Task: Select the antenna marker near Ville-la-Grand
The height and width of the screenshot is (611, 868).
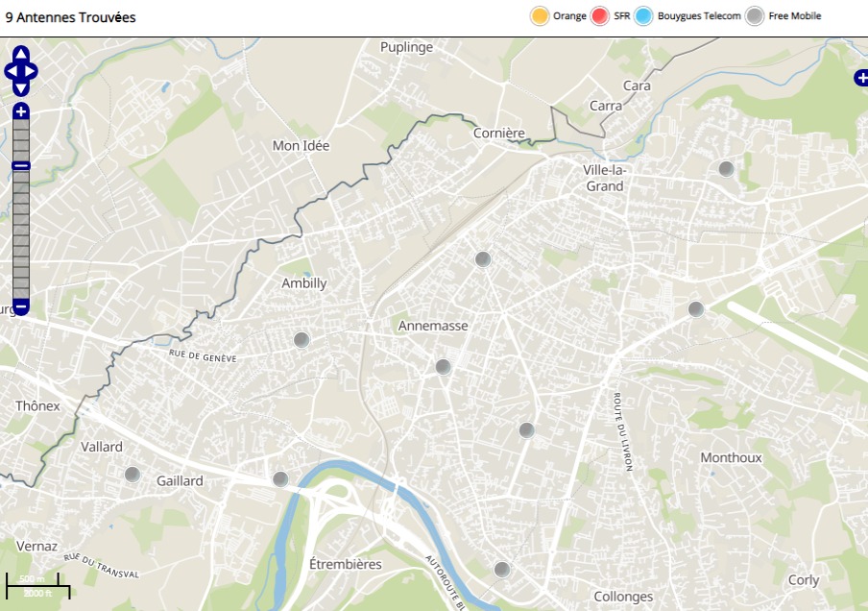Action: [x=727, y=168]
